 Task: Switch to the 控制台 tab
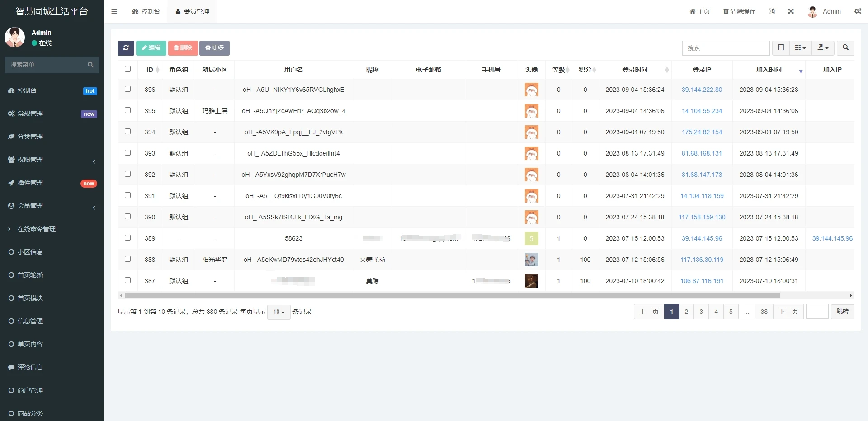146,11
